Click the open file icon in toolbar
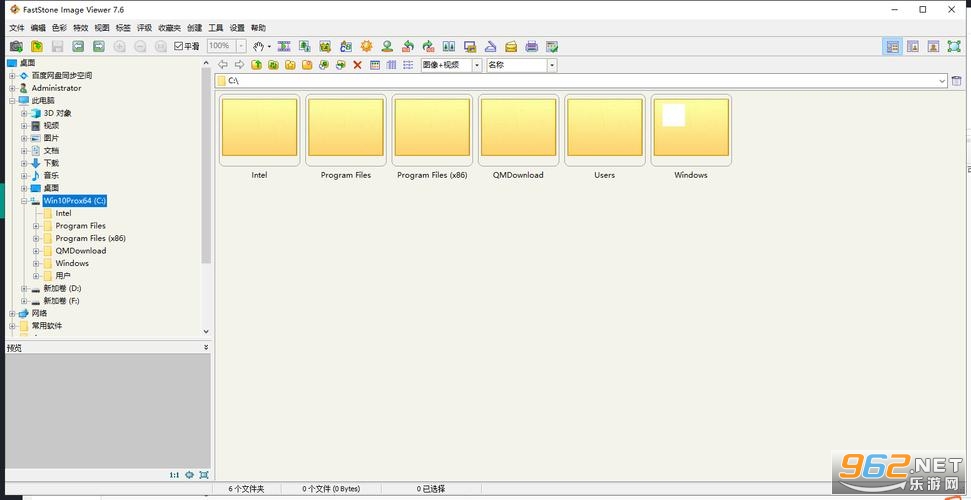 [37, 46]
